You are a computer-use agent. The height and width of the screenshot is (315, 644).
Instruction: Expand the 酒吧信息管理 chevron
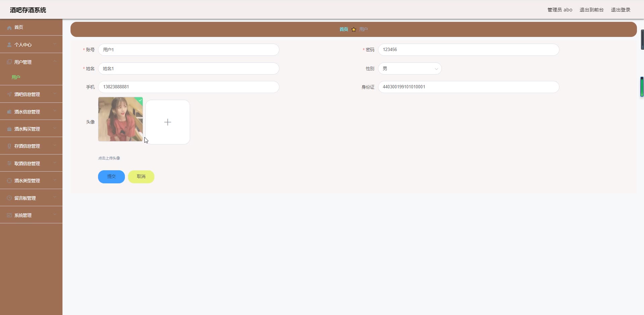tap(55, 94)
